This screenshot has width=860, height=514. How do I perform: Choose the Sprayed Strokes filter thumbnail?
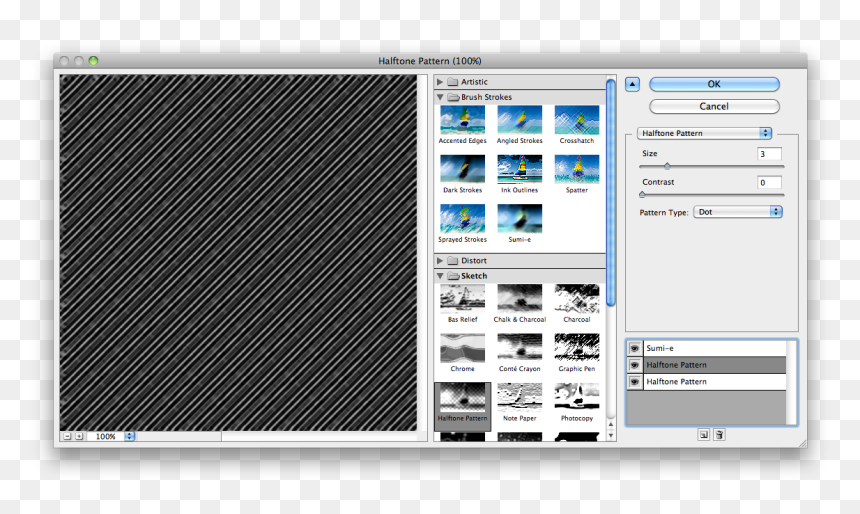[x=462, y=218]
